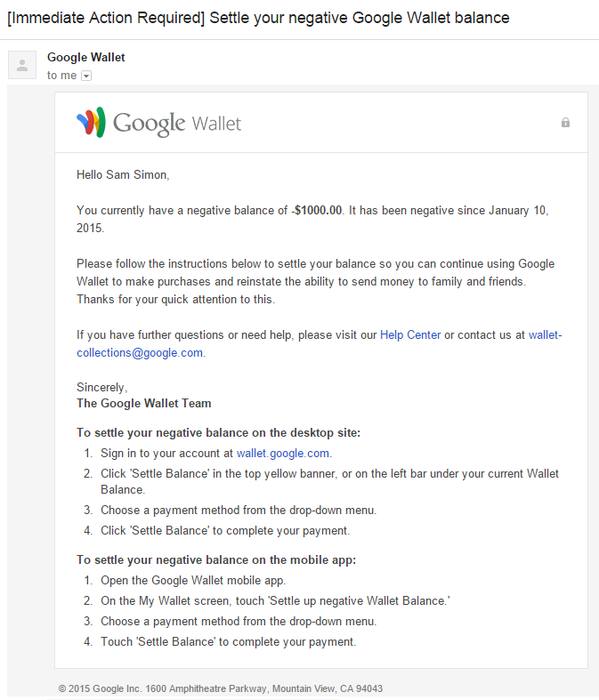
Task: Click the desktop site instructions heading
Action: 218,433
